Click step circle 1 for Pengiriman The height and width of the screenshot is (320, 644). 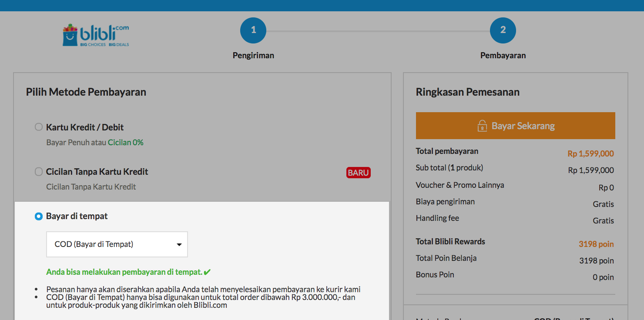[253, 30]
